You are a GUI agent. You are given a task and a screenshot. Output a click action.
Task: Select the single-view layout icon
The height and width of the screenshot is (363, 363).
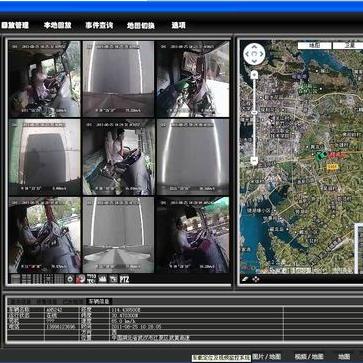tap(16, 279)
